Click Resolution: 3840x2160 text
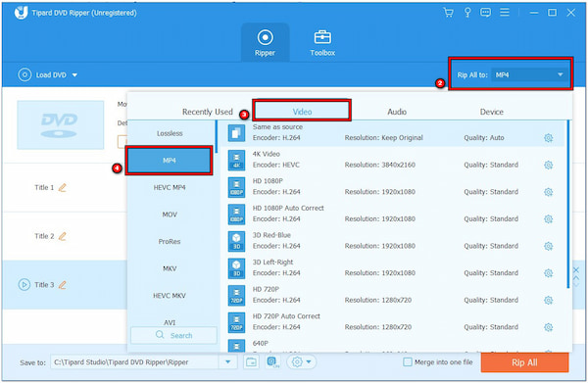Screen dimensions: 588x383 [x=380, y=165]
